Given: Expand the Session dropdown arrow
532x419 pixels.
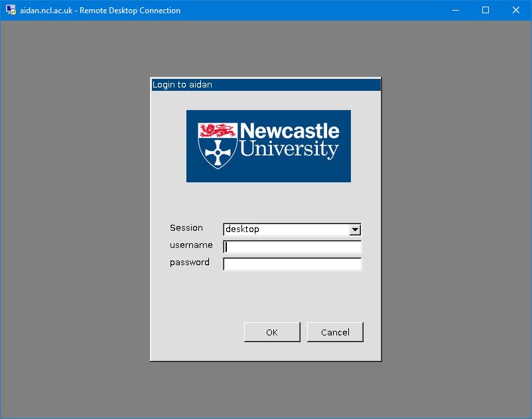Looking at the screenshot, I should (355, 229).
